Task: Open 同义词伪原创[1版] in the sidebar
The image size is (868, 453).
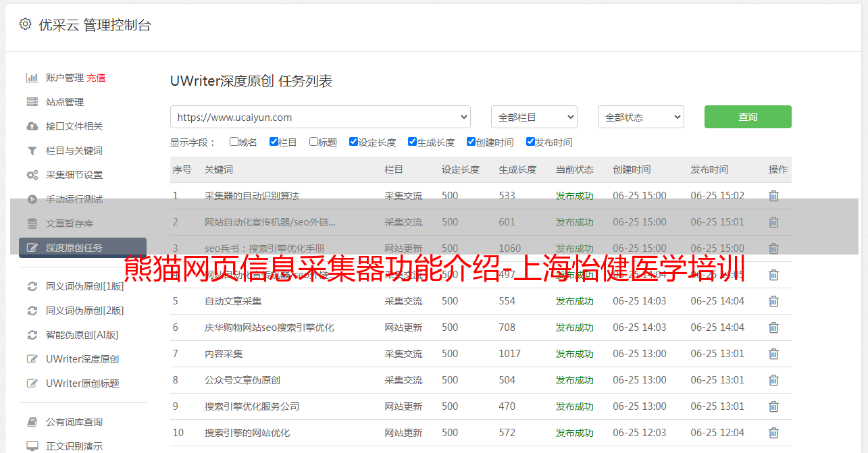Action: (x=84, y=286)
